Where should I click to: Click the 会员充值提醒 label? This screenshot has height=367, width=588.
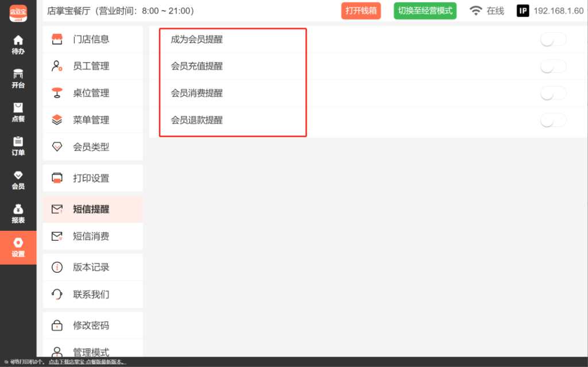click(197, 67)
